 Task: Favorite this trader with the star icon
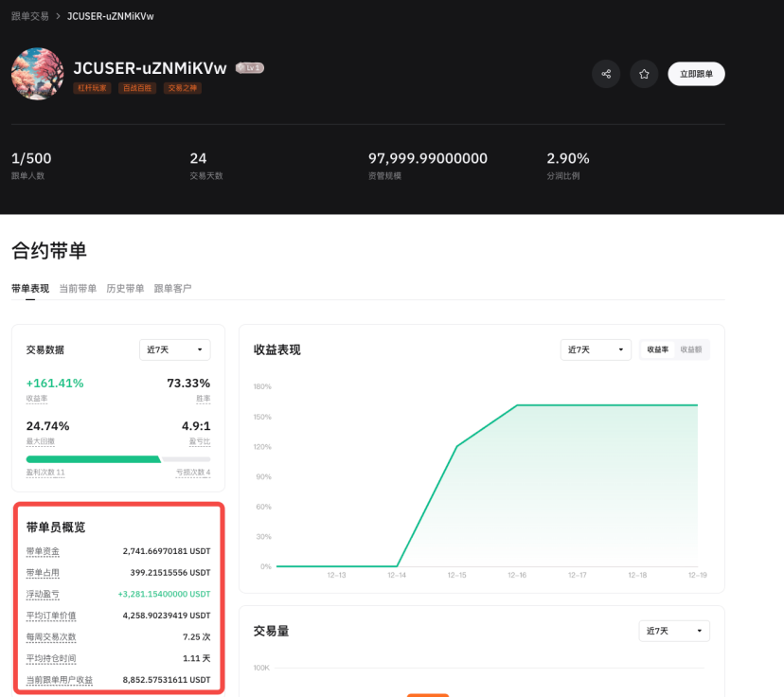click(x=644, y=74)
